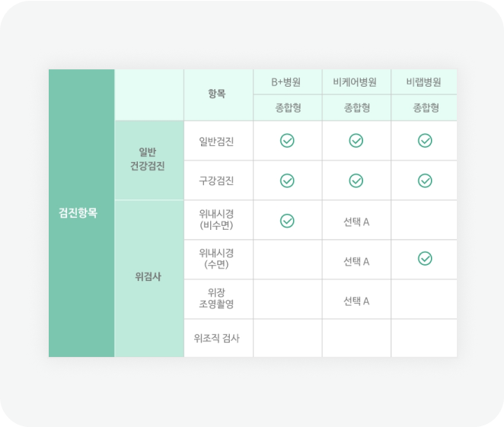This screenshot has width=504, height=427.
Task: Select the 비랩병원 column header
Action: pyautogui.click(x=425, y=81)
